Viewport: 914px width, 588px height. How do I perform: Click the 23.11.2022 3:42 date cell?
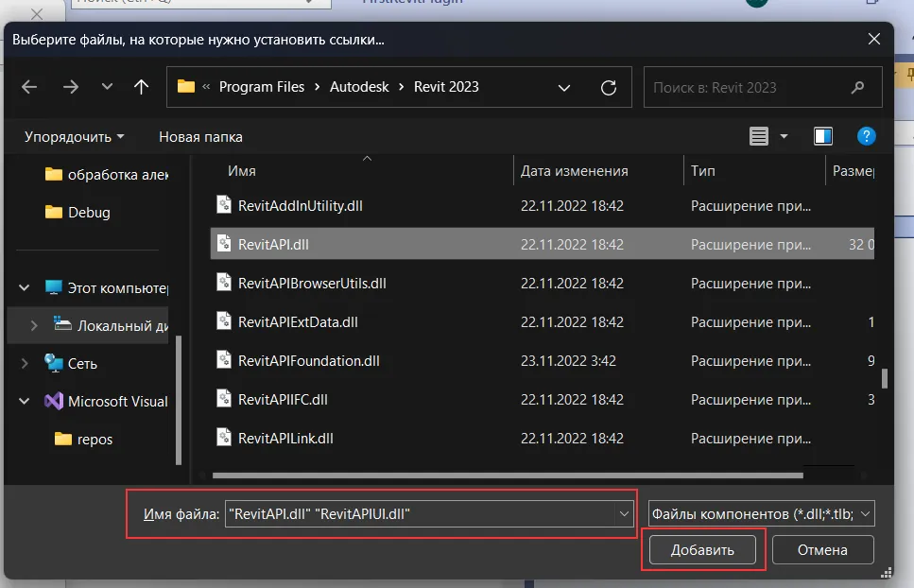coord(568,361)
